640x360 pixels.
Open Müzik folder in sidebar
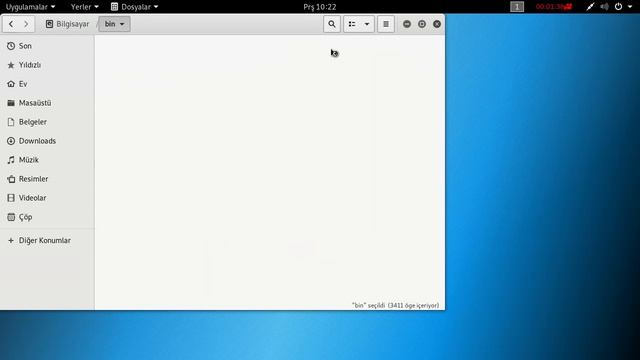pyautogui.click(x=47, y=160)
